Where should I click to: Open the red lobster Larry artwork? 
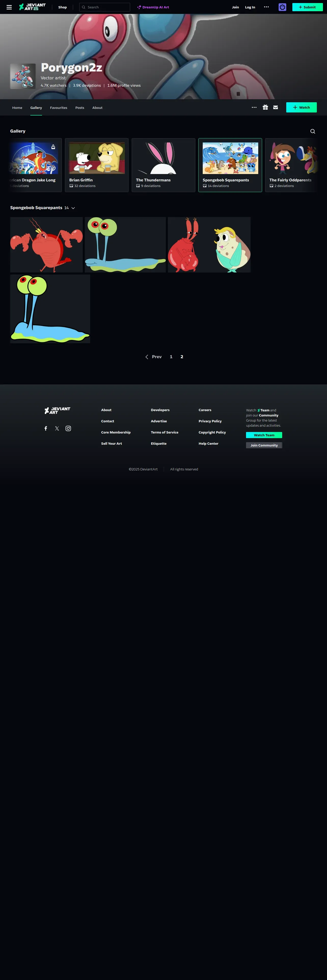pyautogui.click(x=46, y=245)
